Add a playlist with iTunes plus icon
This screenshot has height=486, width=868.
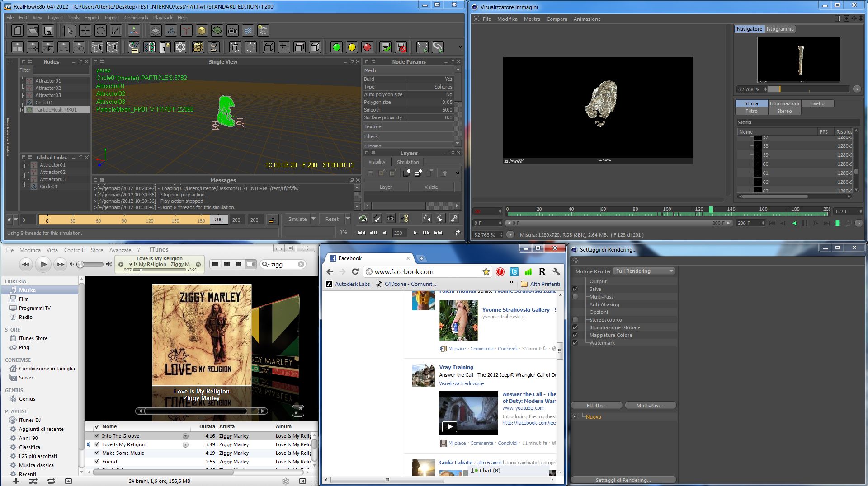coord(16,481)
